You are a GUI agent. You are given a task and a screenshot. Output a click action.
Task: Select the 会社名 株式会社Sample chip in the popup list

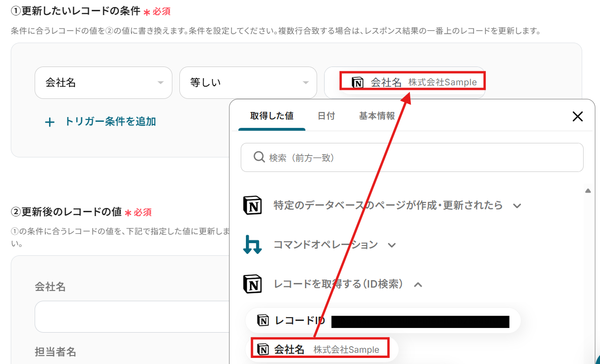tap(321, 349)
